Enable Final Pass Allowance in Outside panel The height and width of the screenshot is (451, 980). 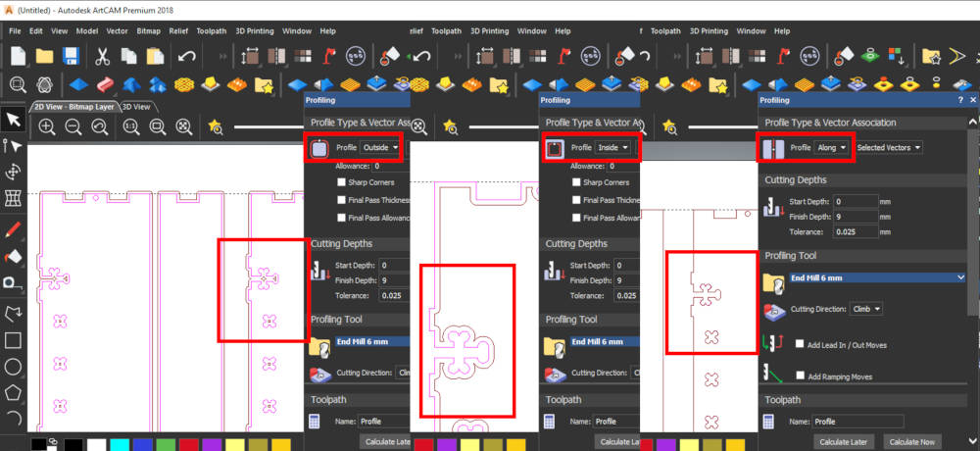coord(341,218)
